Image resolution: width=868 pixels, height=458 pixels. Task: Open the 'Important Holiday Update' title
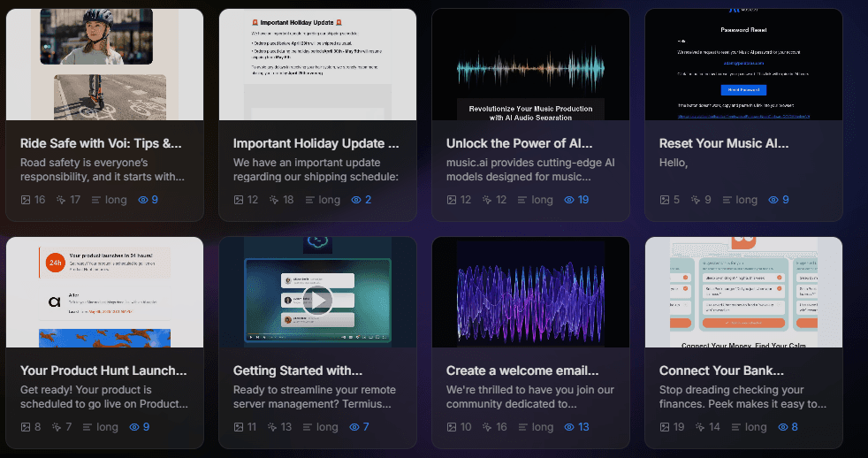click(316, 143)
